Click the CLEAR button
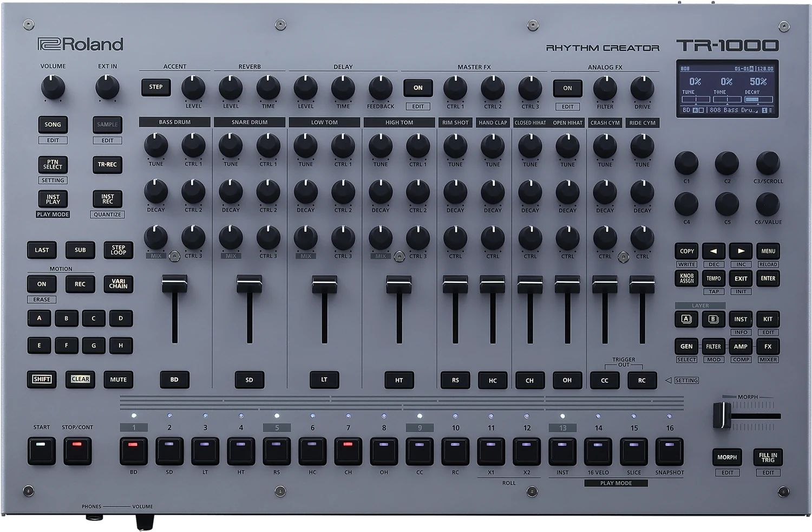 point(80,379)
